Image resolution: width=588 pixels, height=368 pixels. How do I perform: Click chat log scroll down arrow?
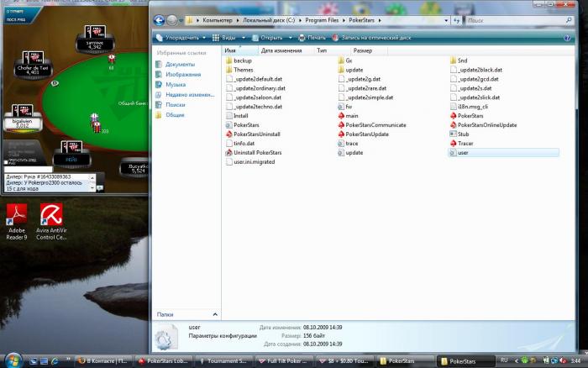click(92, 189)
